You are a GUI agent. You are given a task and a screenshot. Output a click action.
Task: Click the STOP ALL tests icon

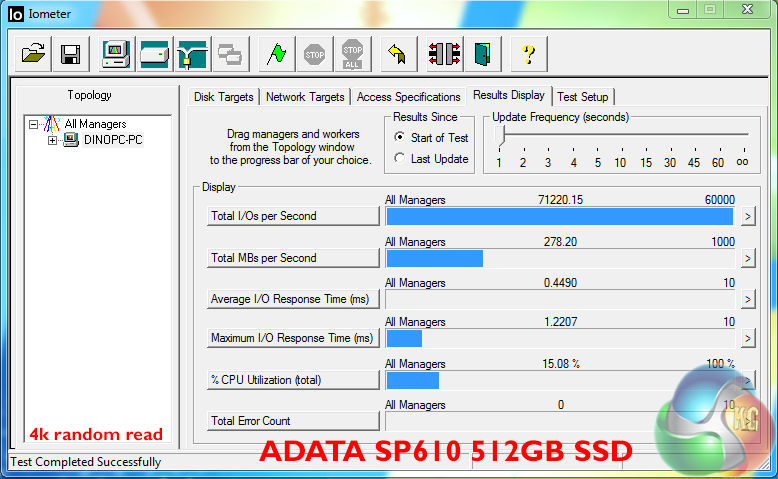(352, 54)
